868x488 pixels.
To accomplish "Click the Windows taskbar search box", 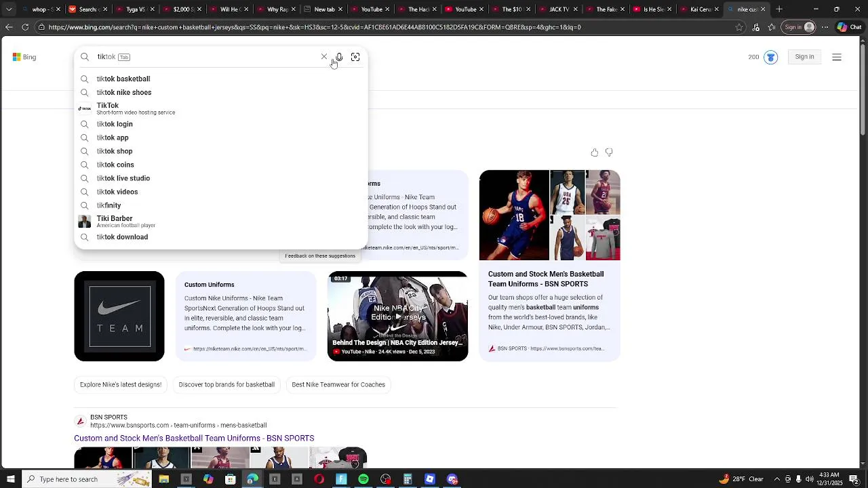I will [88, 479].
